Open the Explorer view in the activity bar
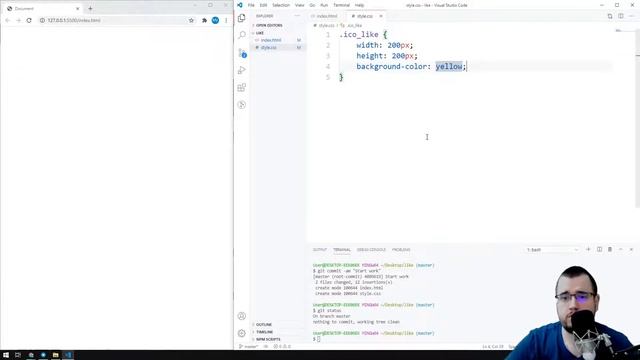The image size is (640, 360). click(242, 18)
